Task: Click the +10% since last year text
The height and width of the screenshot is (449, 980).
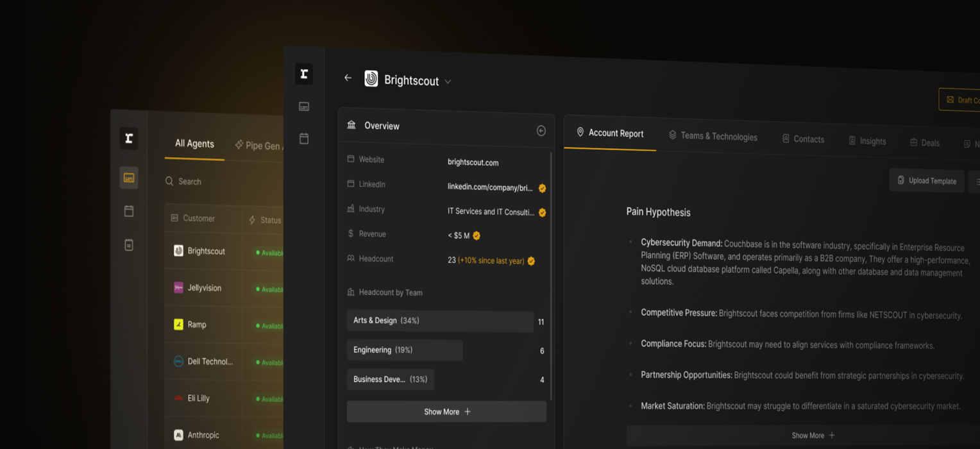Action: coord(491,261)
